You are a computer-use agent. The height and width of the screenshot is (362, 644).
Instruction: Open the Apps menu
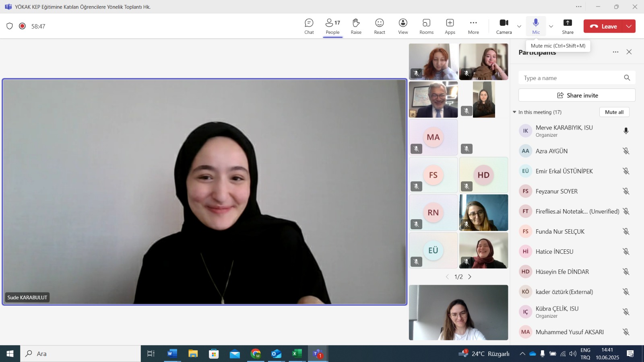click(x=450, y=26)
